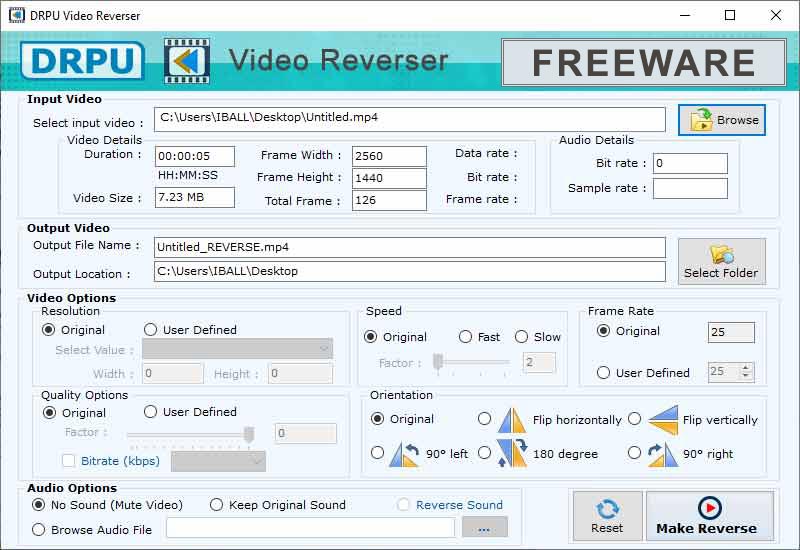Viewport: 800px width, 550px height.
Task: Browse for an input video file
Action: coord(721,120)
